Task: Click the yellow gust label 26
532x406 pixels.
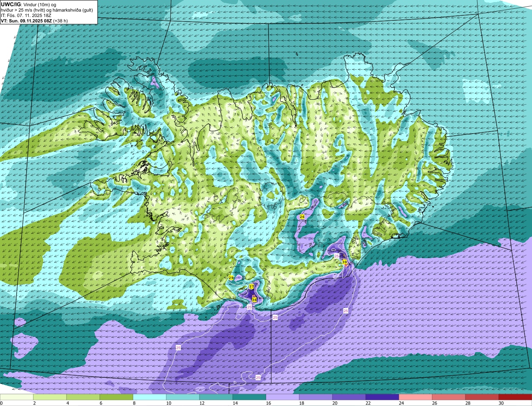Action: click(x=302, y=217)
